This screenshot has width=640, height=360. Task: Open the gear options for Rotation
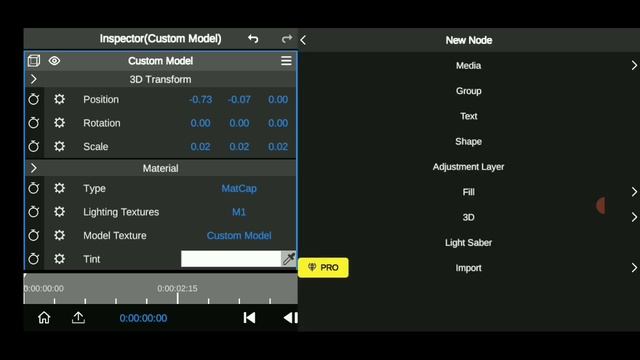(x=60, y=123)
